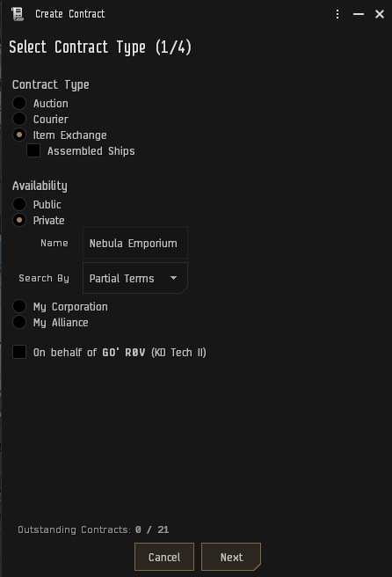
Task: Click the Outstanding Contracts counter text
Action: pos(93,530)
